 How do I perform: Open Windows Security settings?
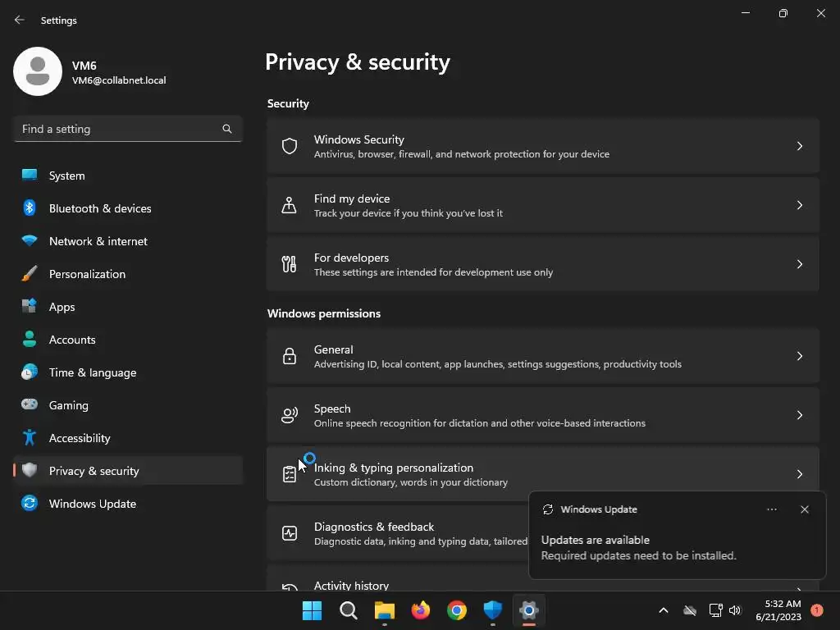coord(543,146)
